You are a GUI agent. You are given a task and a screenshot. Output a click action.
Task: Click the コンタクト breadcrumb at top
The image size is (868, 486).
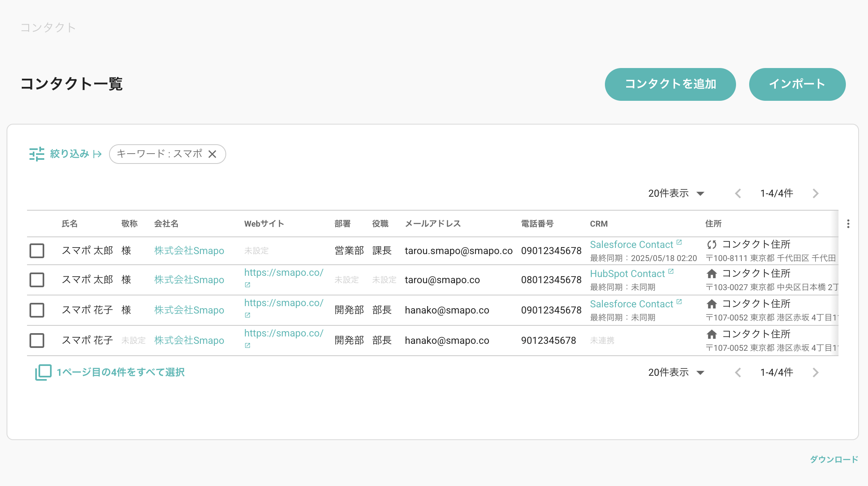tap(48, 27)
